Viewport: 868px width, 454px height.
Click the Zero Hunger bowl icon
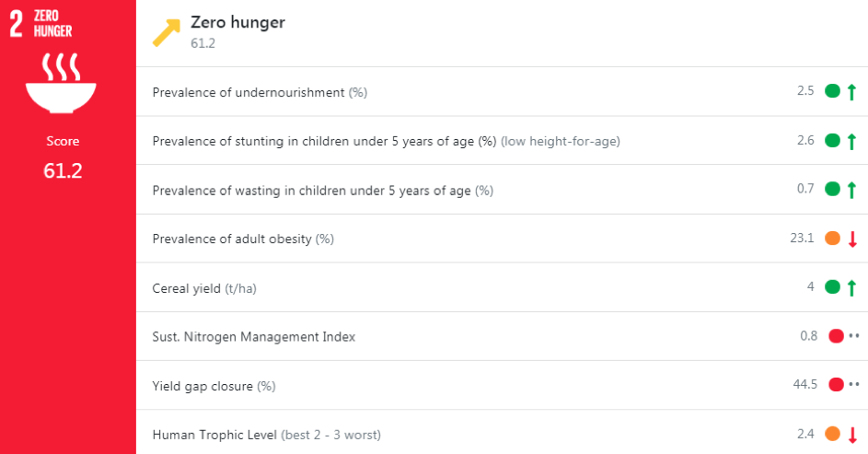coord(63,83)
